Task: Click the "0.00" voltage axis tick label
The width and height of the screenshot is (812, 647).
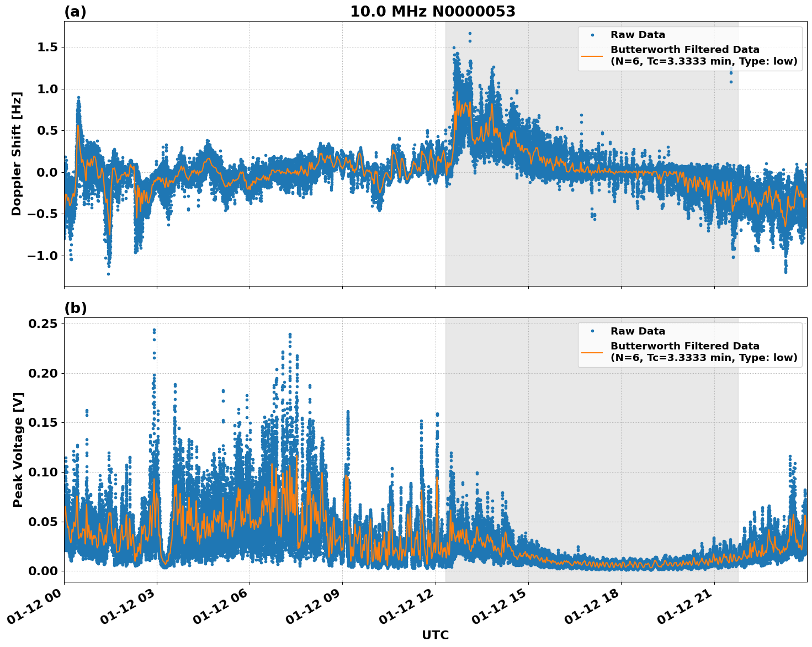Action: click(44, 571)
